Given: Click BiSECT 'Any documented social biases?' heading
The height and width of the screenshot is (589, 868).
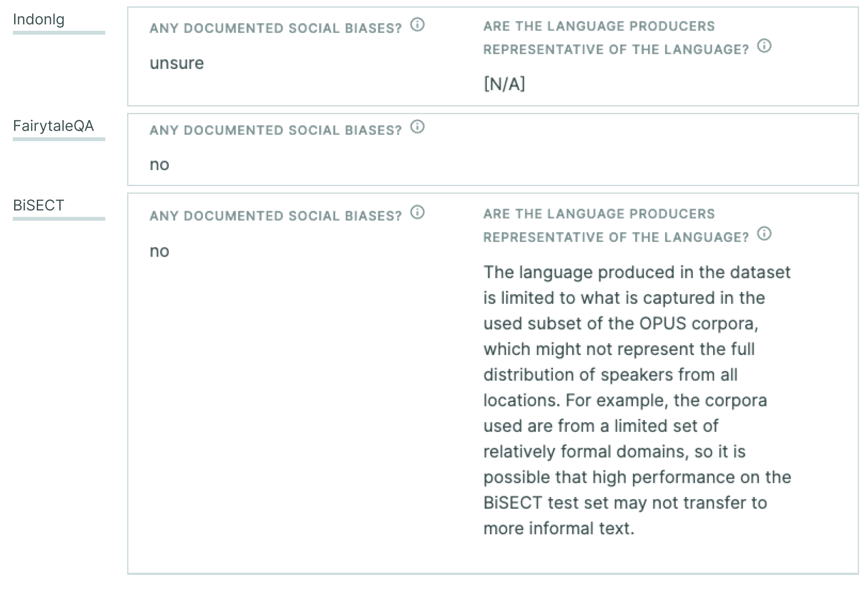Looking at the screenshot, I should coord(276,216).
